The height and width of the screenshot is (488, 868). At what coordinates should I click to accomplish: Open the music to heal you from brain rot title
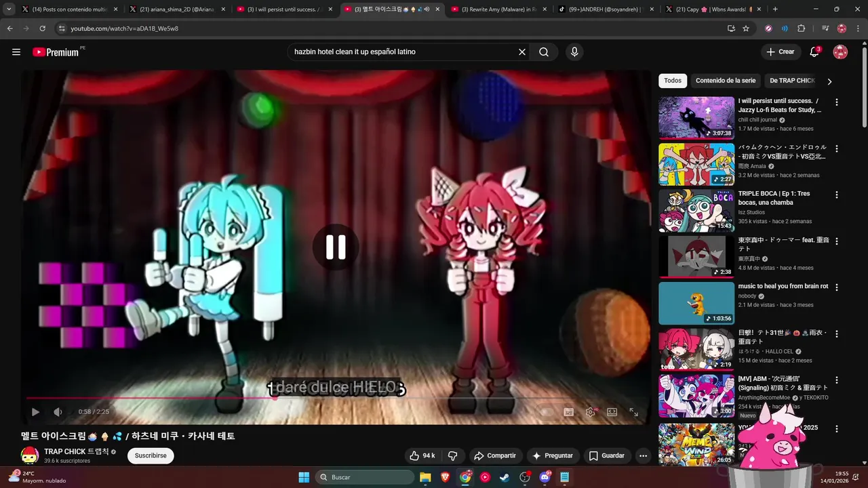(783, 286)
